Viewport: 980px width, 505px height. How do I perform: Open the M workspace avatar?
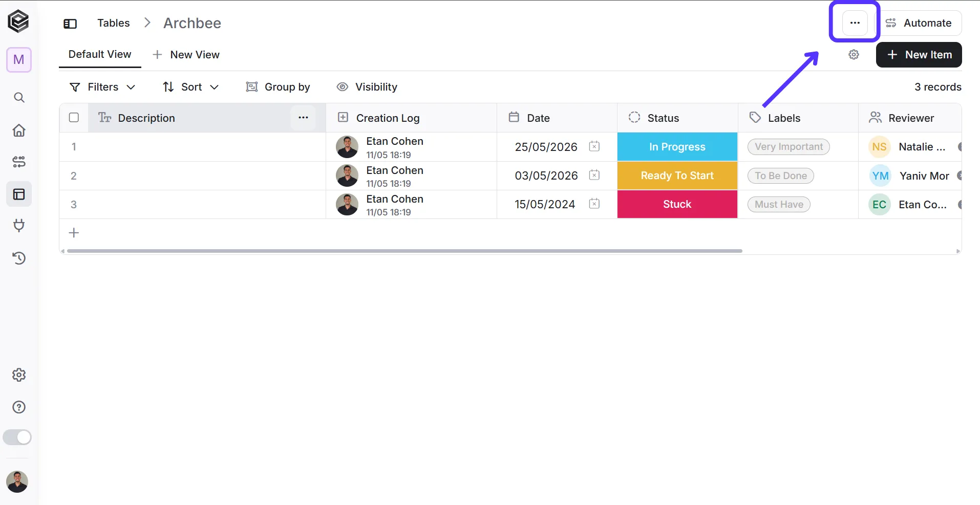coord(19,60)
